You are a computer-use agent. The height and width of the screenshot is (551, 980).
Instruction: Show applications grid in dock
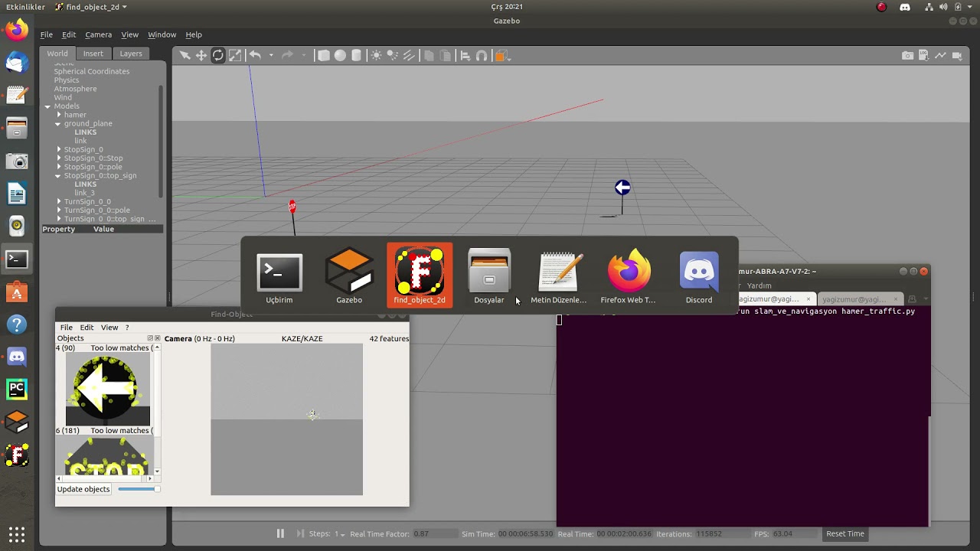pos(17,534)
